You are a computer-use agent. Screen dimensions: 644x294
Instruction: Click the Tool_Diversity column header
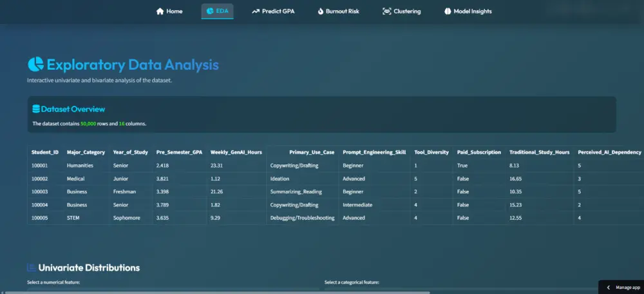coord(431,152)
